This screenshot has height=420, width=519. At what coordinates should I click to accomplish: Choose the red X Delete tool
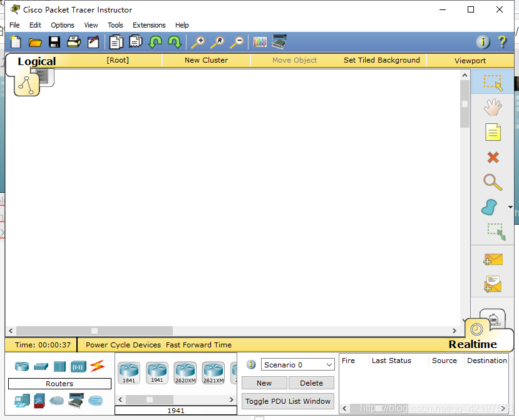[x=493, y=158]
